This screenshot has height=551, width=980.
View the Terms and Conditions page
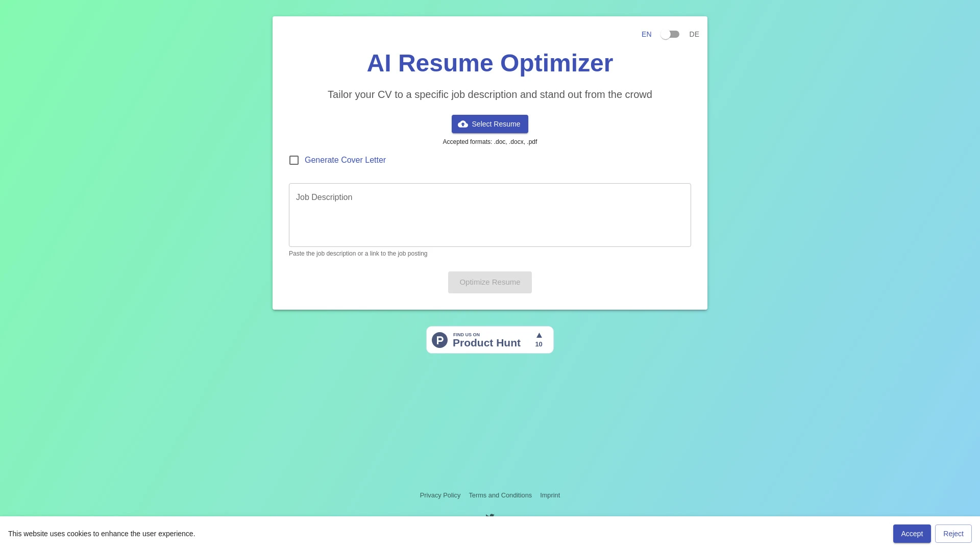500,495
